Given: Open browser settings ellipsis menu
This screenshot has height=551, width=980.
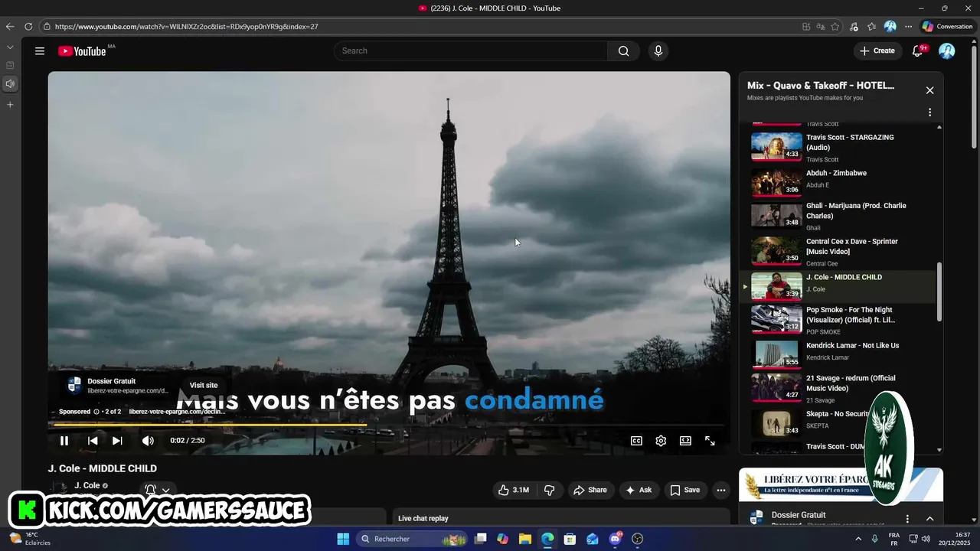Looking at the screenshot, I should pyautogui.click(x=908, y=26).
